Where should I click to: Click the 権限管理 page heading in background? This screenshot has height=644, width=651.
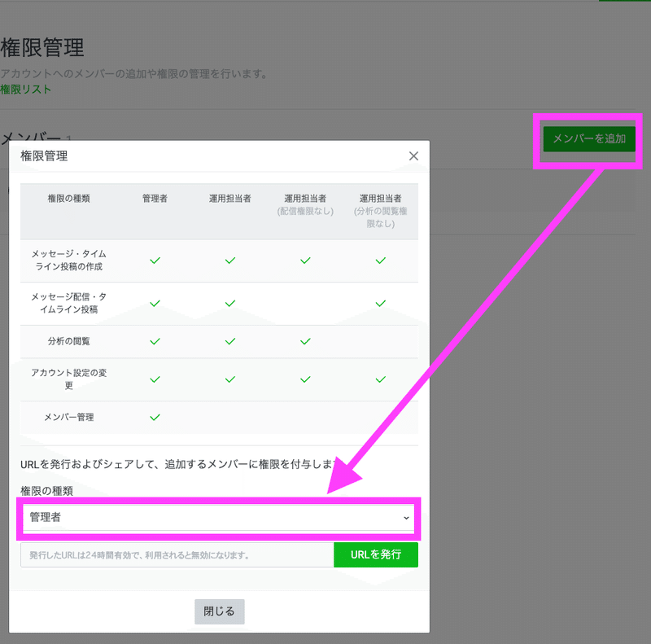pos(42,47)
